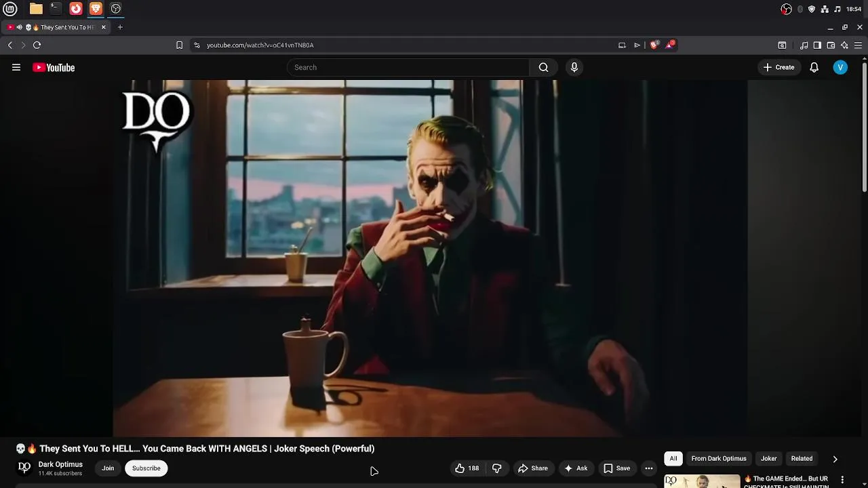Open the network tray icon
This screenshot has height=488, width=868.
click(x=825, y=9)
